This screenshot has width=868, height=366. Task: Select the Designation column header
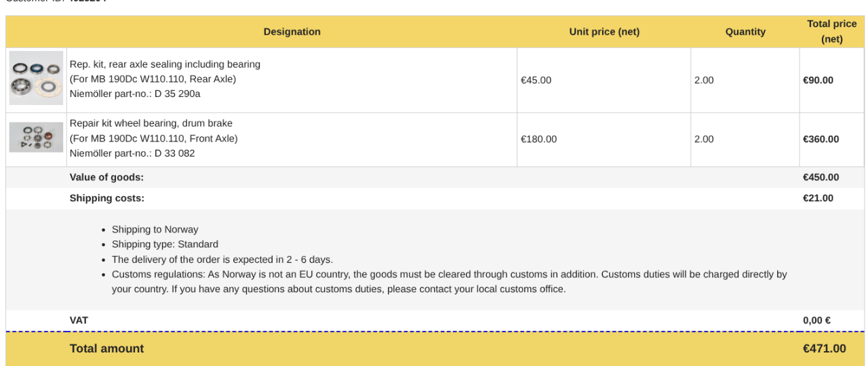pyautogui.click(x=292, y=32)
